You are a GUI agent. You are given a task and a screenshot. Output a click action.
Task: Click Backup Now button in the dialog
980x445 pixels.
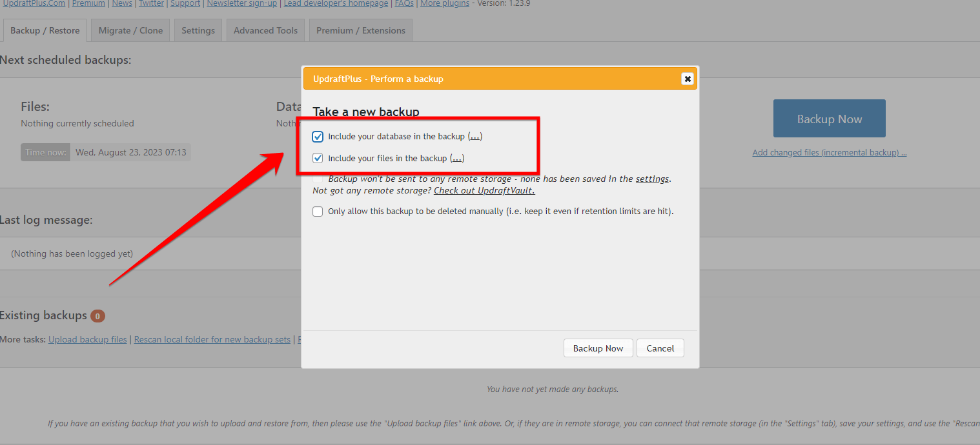598,348
